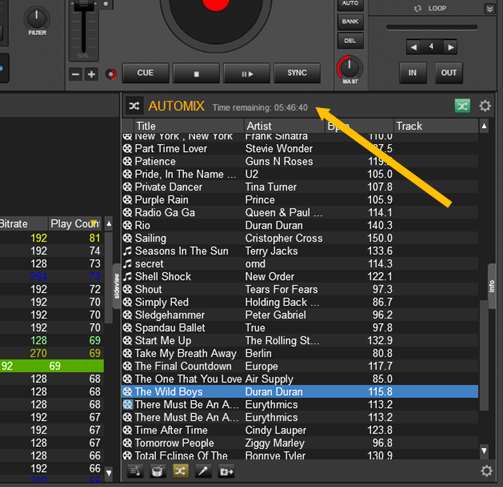Select the green highlighted browser row with 69
The image size is (503, 487).
click(x=52, y=366)
